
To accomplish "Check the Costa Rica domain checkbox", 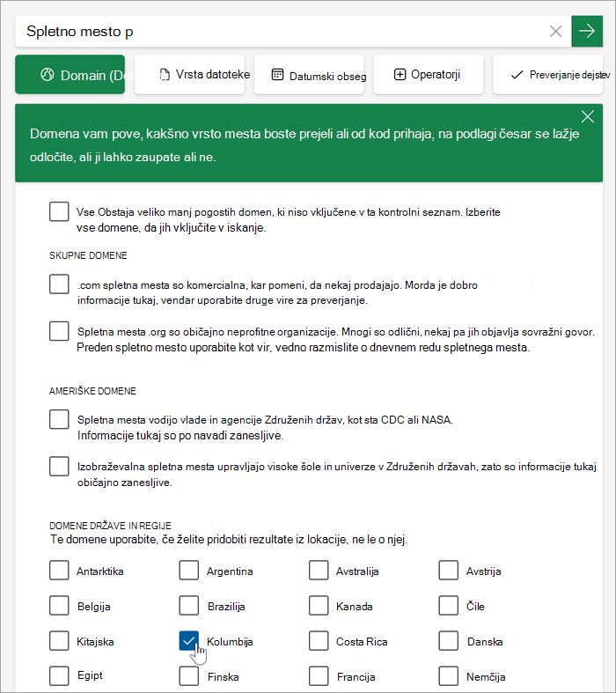I will pyautogui.click(x=319, y=641).
